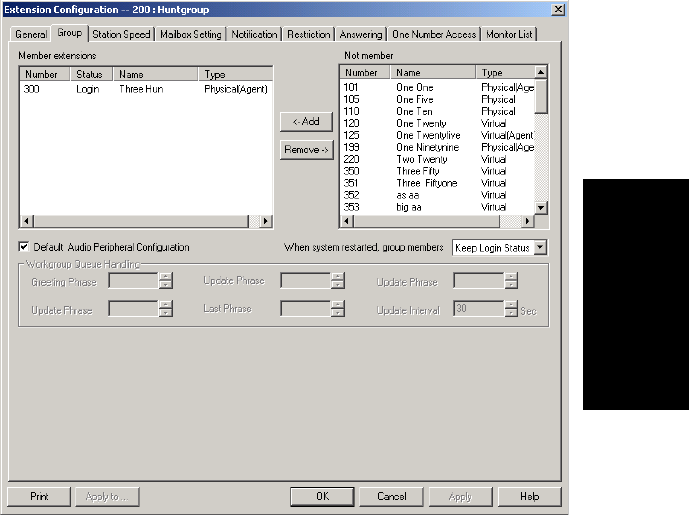Open the Station Speed tab
Viewport: 689px width, 515px height.
121,34
